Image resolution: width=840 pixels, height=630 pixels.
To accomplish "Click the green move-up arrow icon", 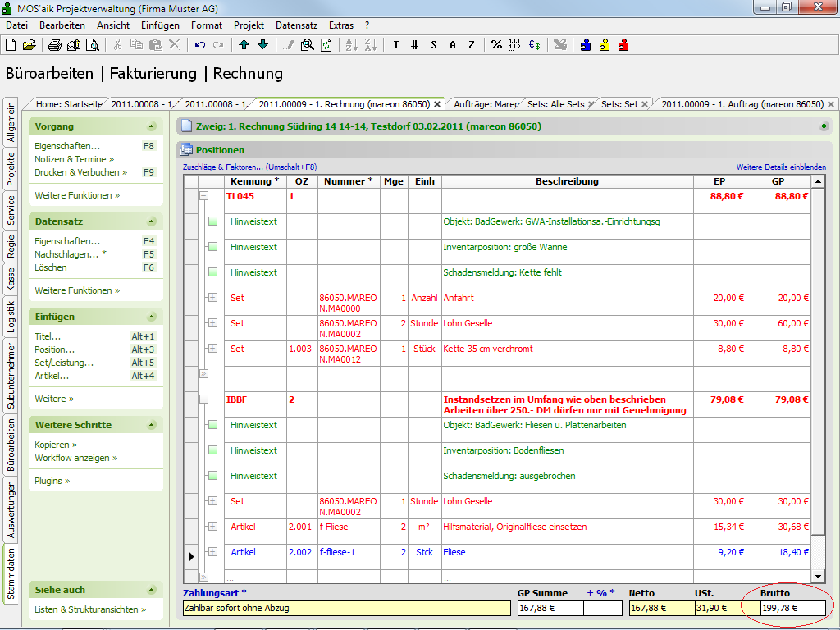I will 244,45.
